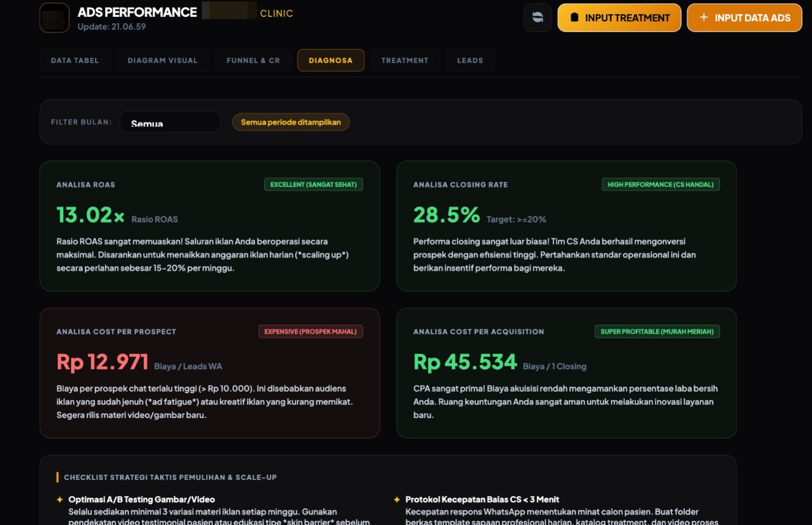Image resolution: width=812 pixels, height=525 pixels.
Task: Click star icon beside Protokol Kecepatan Balas
Action: (x=397, y=500)
